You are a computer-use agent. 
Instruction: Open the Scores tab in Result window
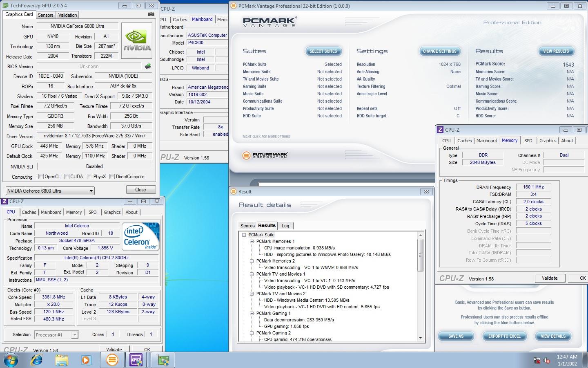(x=247, y=226)
